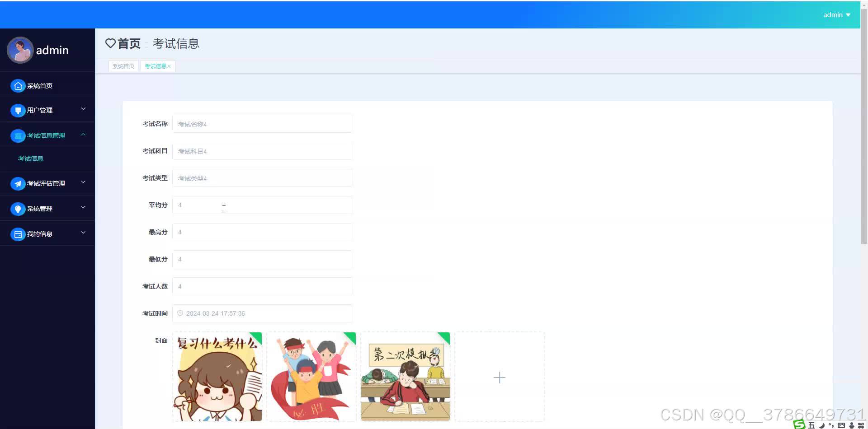
Task: Expand the 用户管理 menu chevron
Action: click(x=83, y=109)
